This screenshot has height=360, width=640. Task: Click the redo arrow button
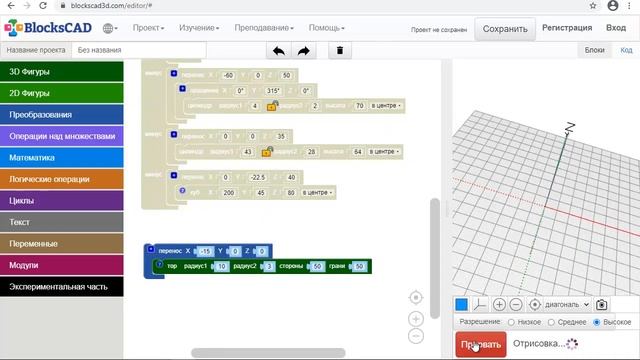[304, 51]
